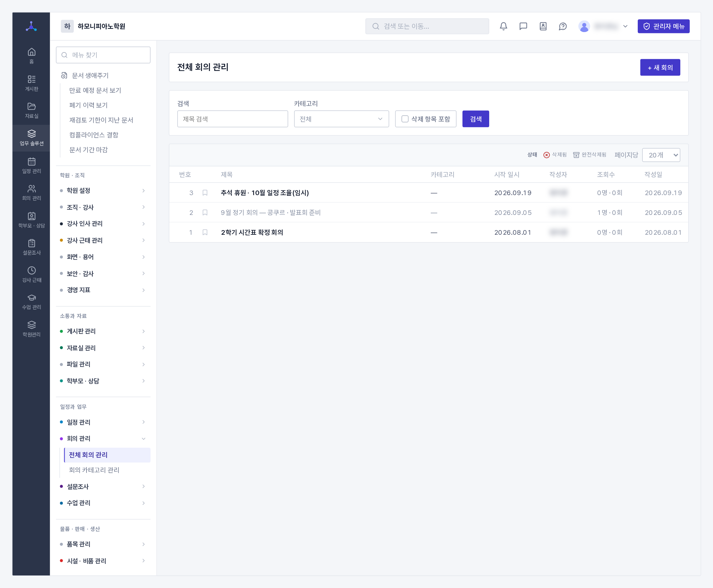
Task: Open the 관리자 메뉴 button
Action: point(663,26)
